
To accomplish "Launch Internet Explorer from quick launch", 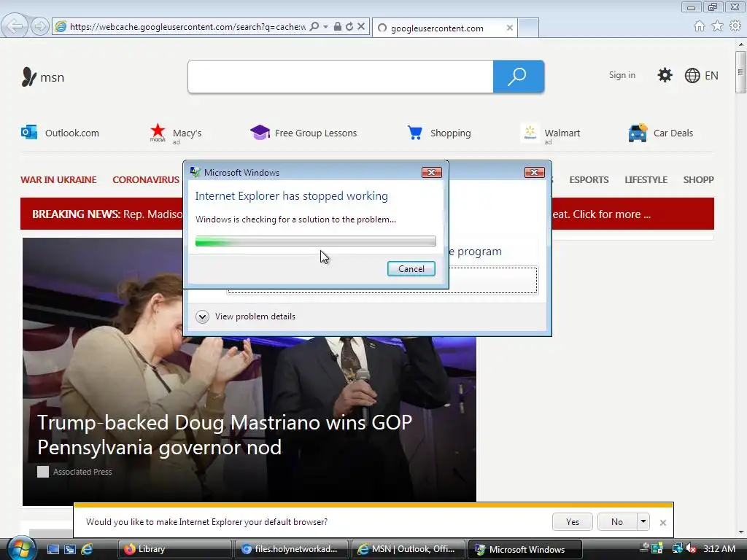I will tap(87, 549).
